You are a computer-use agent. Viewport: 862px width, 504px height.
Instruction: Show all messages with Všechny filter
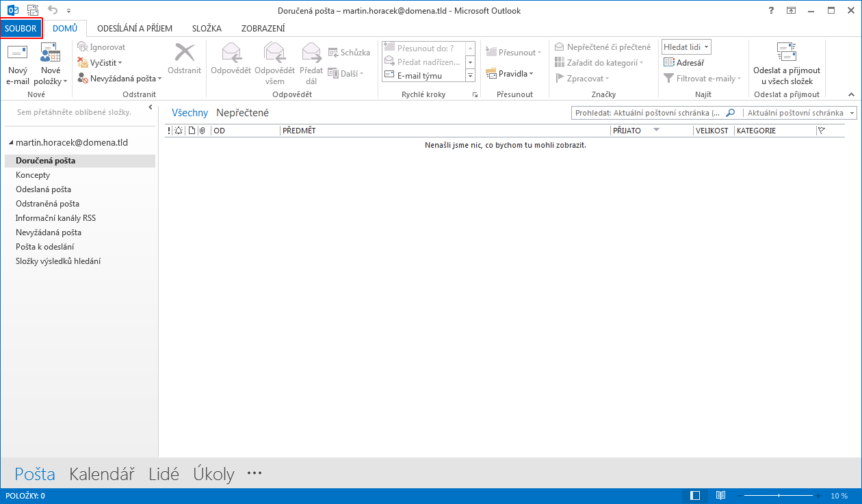190,113
